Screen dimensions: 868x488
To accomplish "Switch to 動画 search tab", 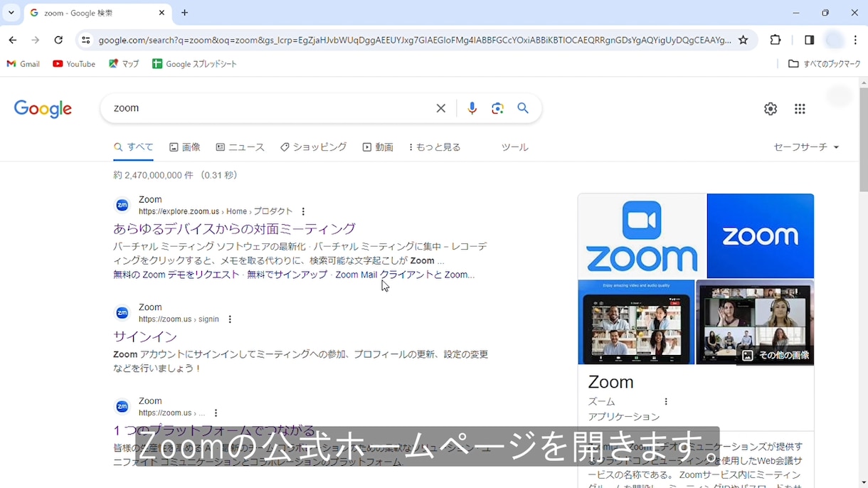I will pos(378,147).
